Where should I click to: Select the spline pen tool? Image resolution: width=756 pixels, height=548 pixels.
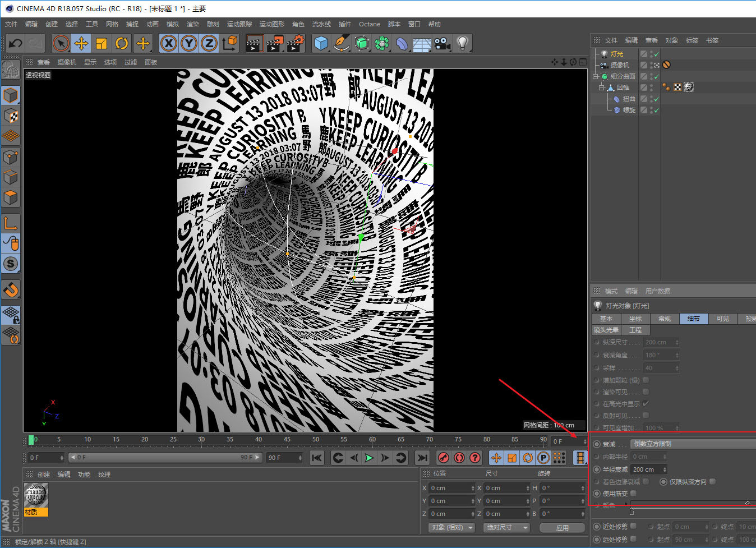(342, 43)
